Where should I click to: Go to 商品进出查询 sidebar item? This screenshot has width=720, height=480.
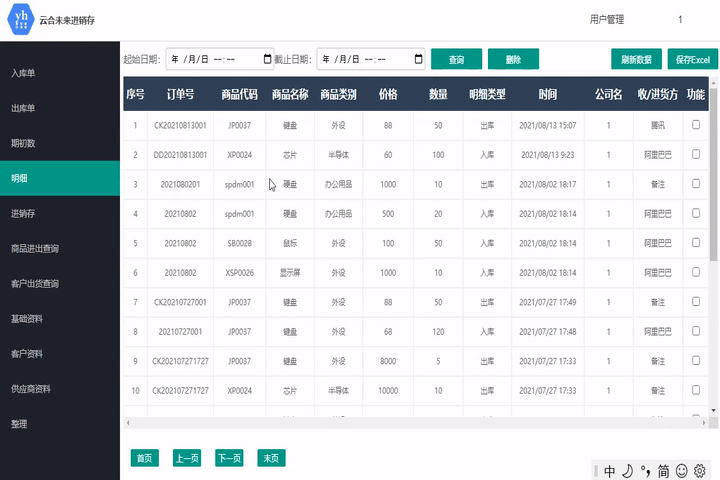pyautogui.click(x=35, y=248)
